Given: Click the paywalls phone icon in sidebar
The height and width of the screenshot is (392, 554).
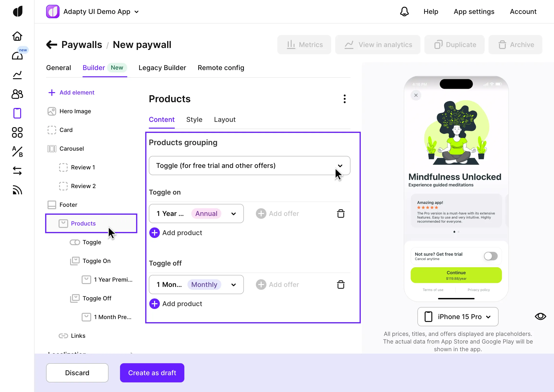Looking at the screenshot, I should (17, 113).
